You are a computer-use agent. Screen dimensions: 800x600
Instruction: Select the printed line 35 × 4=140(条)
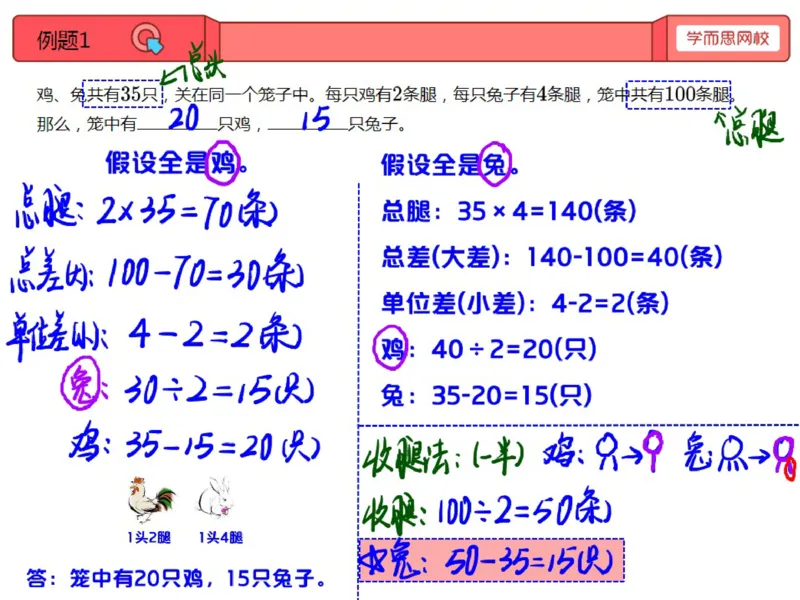pos(546,211)
